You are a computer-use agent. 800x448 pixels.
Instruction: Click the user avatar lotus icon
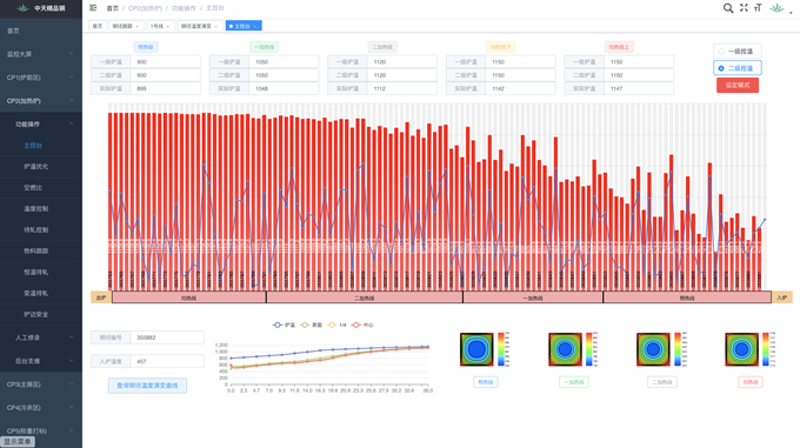point(778,8)
